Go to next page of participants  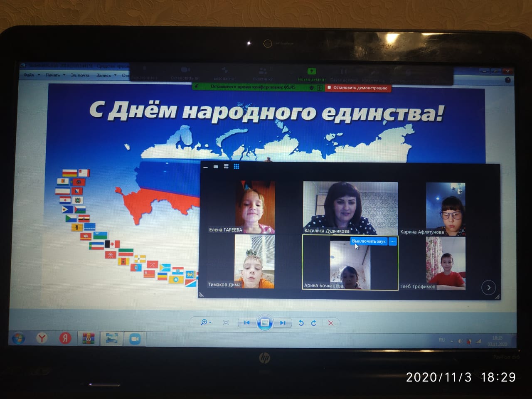pos(489,288)
